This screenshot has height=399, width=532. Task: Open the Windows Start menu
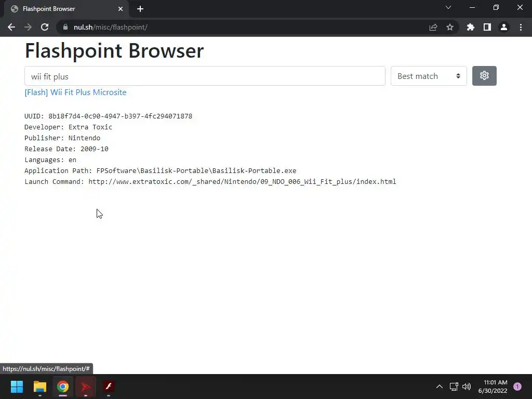tap(17, 387)
